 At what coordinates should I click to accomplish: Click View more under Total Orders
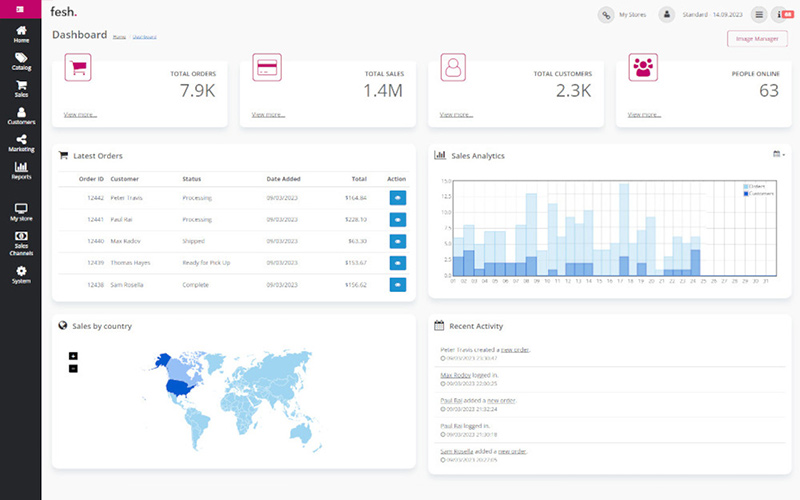(81, 115)
